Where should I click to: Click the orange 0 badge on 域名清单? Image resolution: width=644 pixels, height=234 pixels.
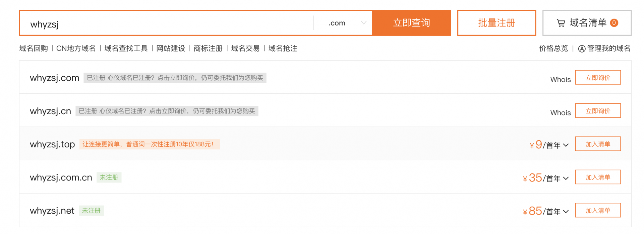click(614, 23)
